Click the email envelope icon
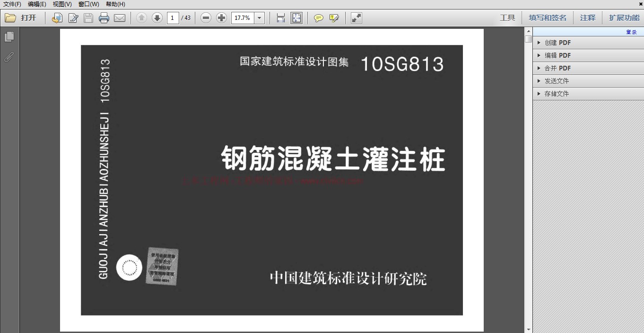The width and height of the screenshot is (644, 333). coord(120,18)
